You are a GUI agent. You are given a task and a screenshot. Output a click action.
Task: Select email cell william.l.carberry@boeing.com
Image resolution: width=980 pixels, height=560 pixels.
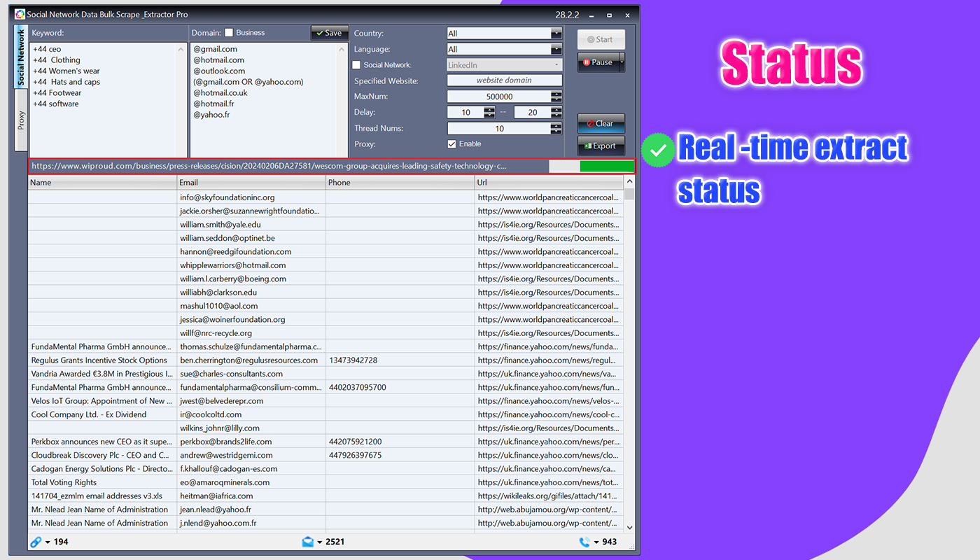252,279
